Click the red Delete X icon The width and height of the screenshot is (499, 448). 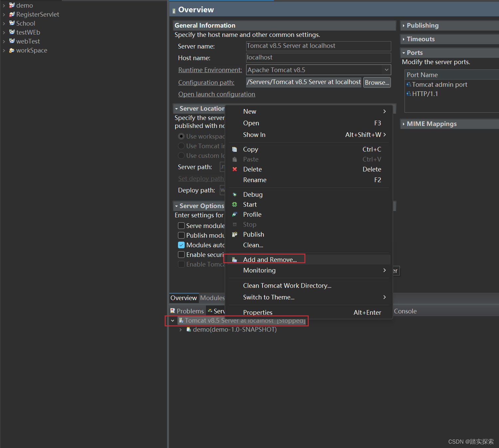(235, 169)
